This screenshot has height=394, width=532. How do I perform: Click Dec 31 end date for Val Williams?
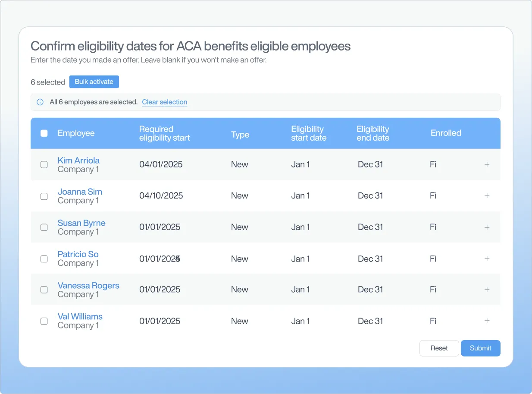point(370,321)
